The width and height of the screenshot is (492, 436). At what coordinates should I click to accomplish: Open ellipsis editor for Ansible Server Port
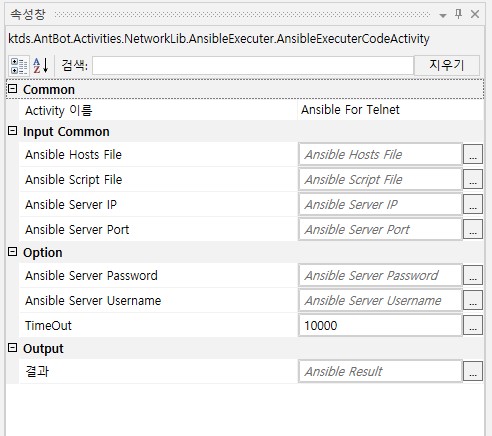coord(473,229)
